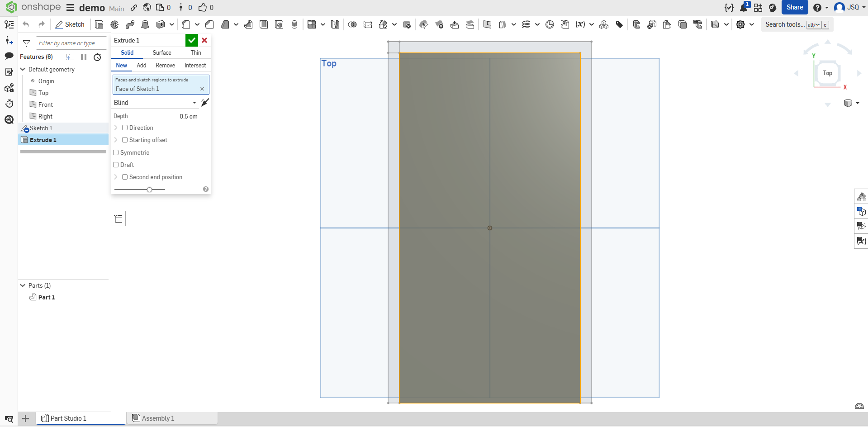The height and width of the screenshot is (427, 868).
Task: Select the Fillet tool
Action: pyautogui.click(x=186, y=24)
